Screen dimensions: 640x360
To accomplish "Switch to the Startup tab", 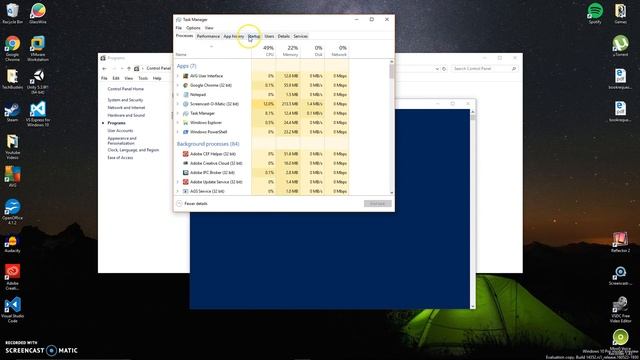I will 254,36.
